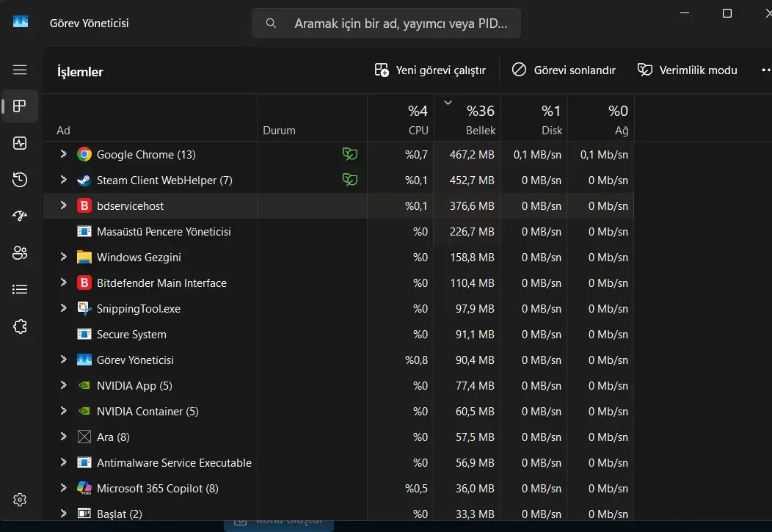The image size is (772, 532).
Task: Click the 452,7 MB memory value
Action: pos(472,180)
